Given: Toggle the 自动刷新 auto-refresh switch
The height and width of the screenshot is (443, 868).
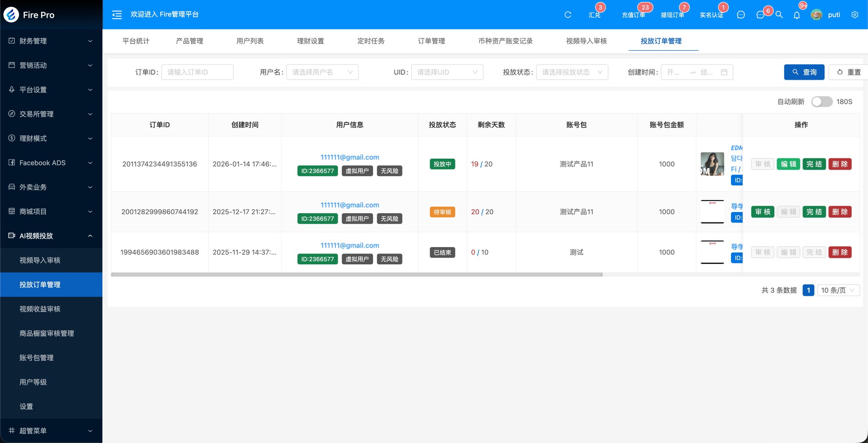Looking at the screenshot, I should [x=822, y=102].
